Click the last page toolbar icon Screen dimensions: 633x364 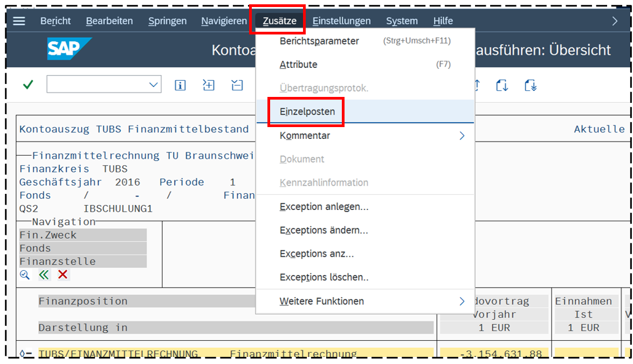530,85
